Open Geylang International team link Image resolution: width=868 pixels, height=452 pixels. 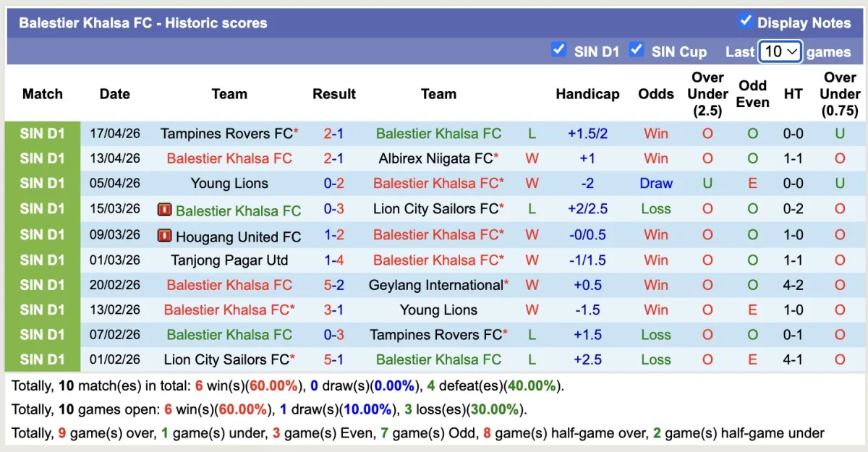[x=435, y=285]
